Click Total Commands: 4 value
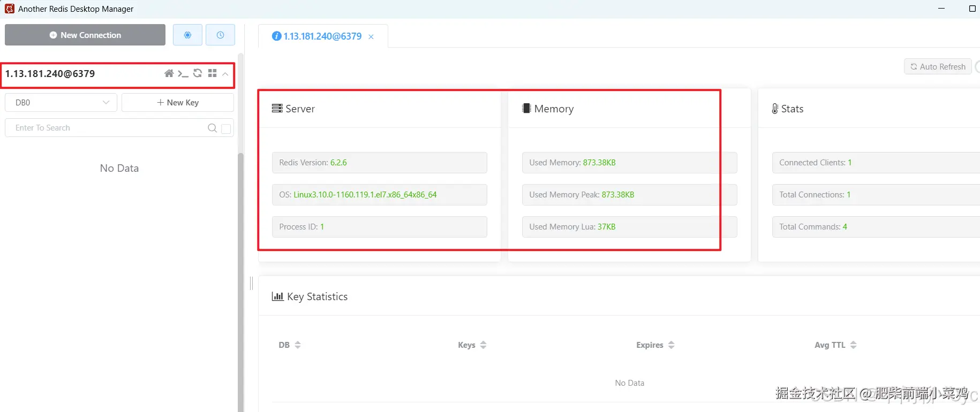 coord(845,227)
